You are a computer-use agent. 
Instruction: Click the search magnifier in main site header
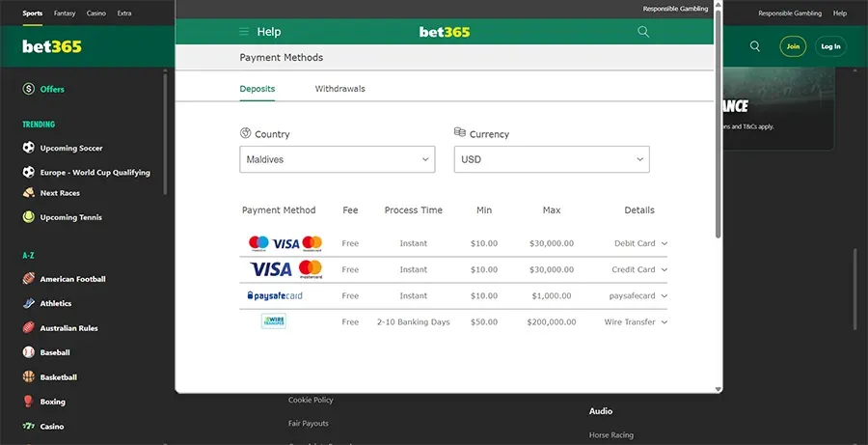(x=754, y=46)
